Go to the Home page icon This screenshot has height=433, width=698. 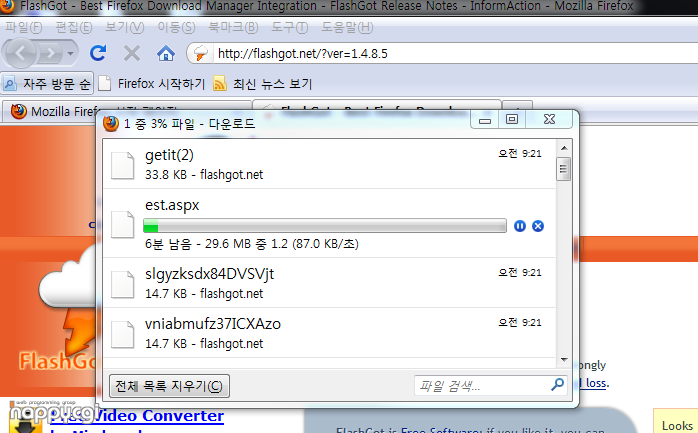[x=166, y=54]
